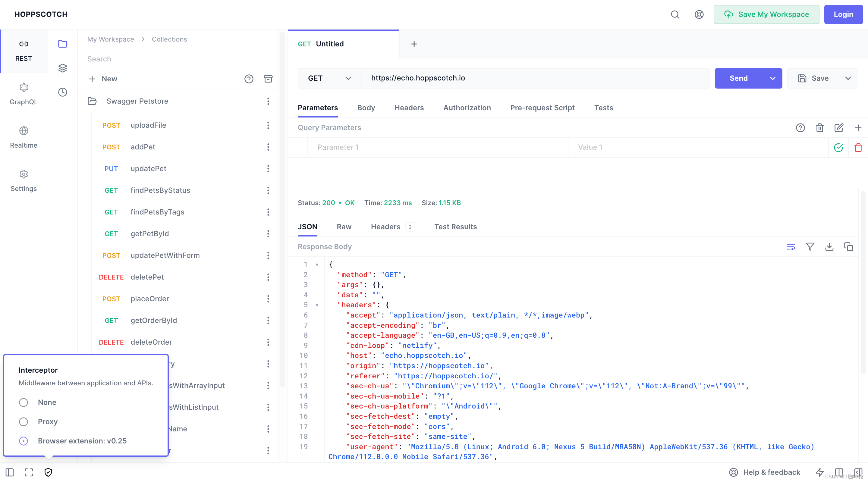Select the Proxy interceptor radio button

tap(24, 421)
